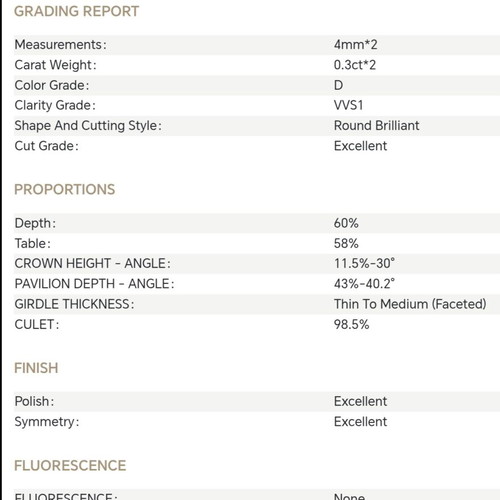Select the CROWN HEIGHT - ANGLE label
Viewport: 500px width, 500px height.
tap(92, 263)
